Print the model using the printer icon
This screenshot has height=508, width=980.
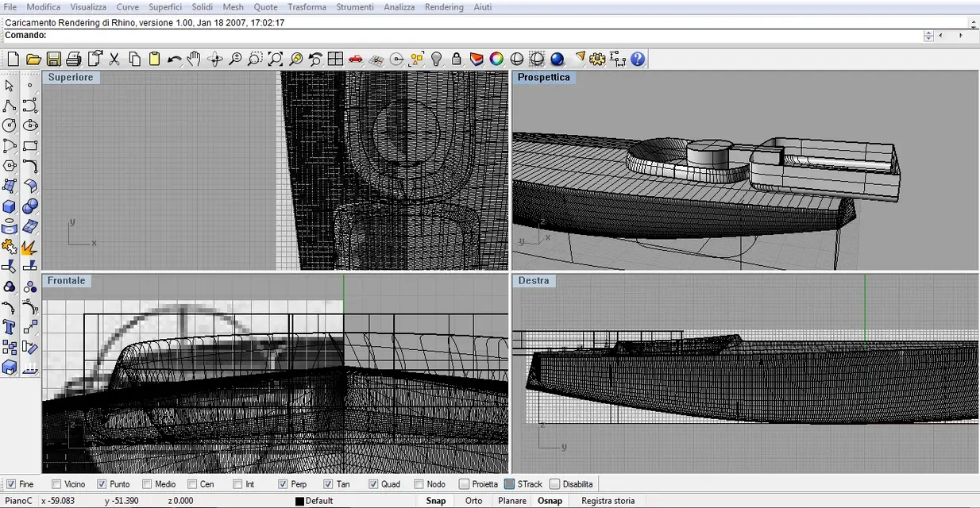pos(74,59)
